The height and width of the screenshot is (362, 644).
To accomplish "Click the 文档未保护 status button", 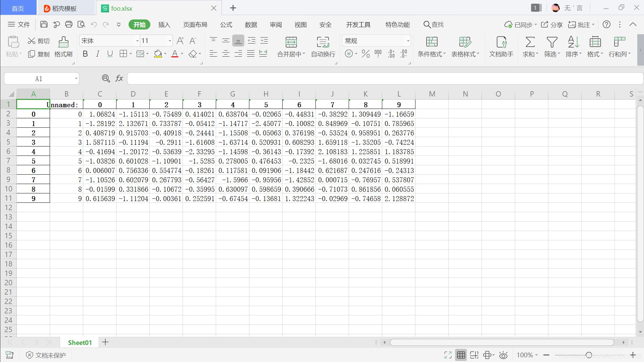I will pos(46,355).
